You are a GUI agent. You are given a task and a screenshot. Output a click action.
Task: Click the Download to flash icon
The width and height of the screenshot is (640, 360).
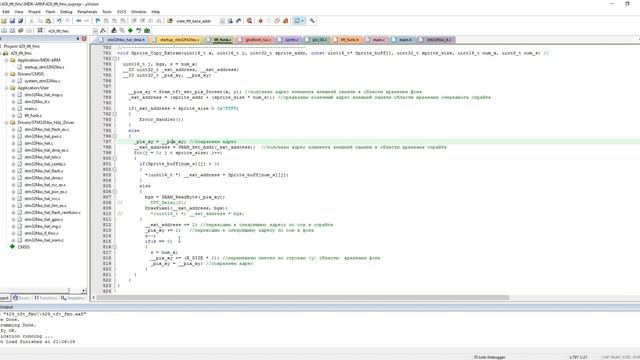(x=40, y=31)
